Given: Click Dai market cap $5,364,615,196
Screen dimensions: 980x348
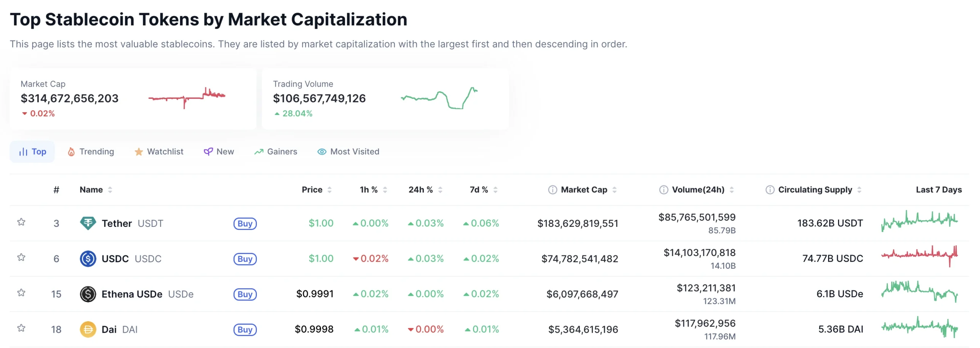Looking at the screenshot, I should [583, 330].
